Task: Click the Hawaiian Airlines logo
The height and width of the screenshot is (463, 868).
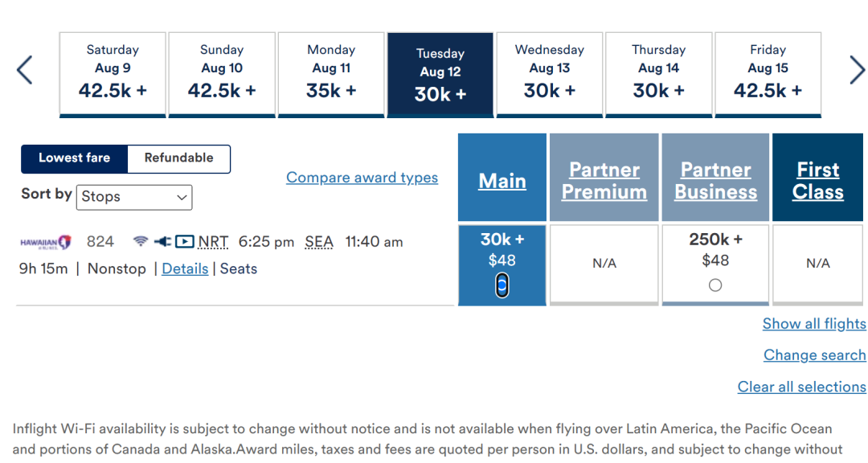Action: [x=46, y=243]
